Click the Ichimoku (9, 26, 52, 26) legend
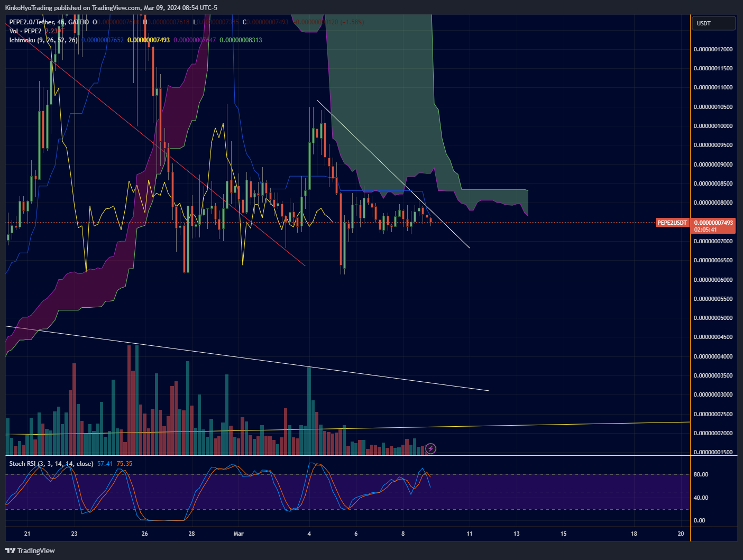Image resolution: width=743 pixels, height=560 pixels. click(43, 40)
